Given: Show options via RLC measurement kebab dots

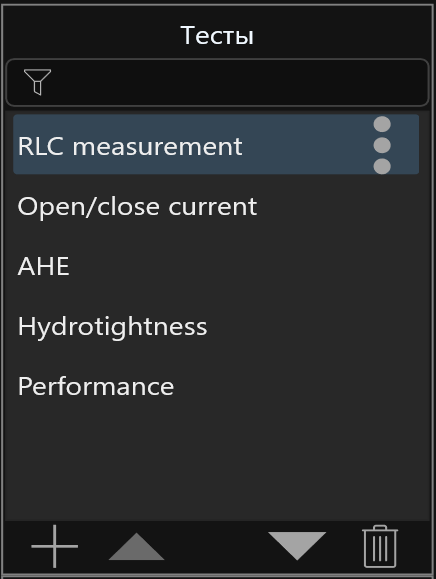Looking at the screenshot, I should pos(382,145).
